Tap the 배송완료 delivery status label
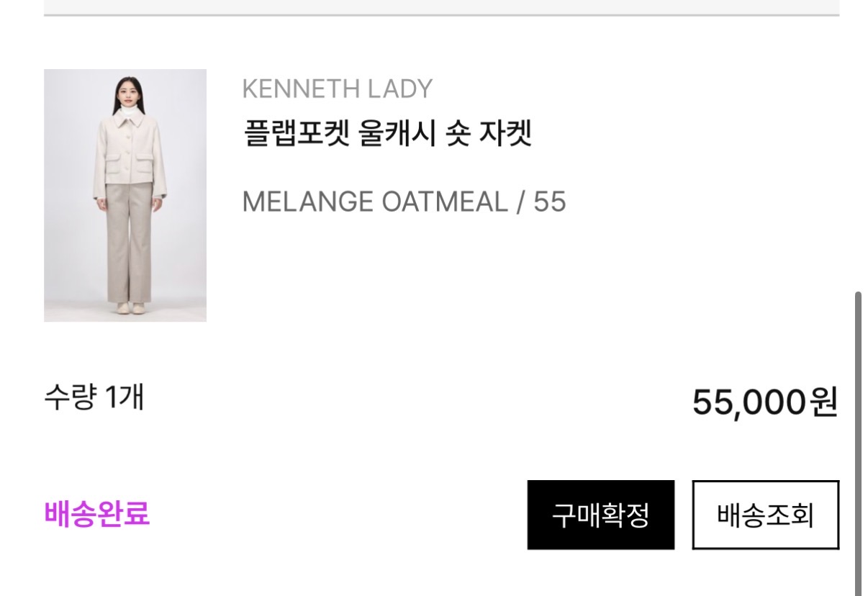 click(x=97, y=514)
